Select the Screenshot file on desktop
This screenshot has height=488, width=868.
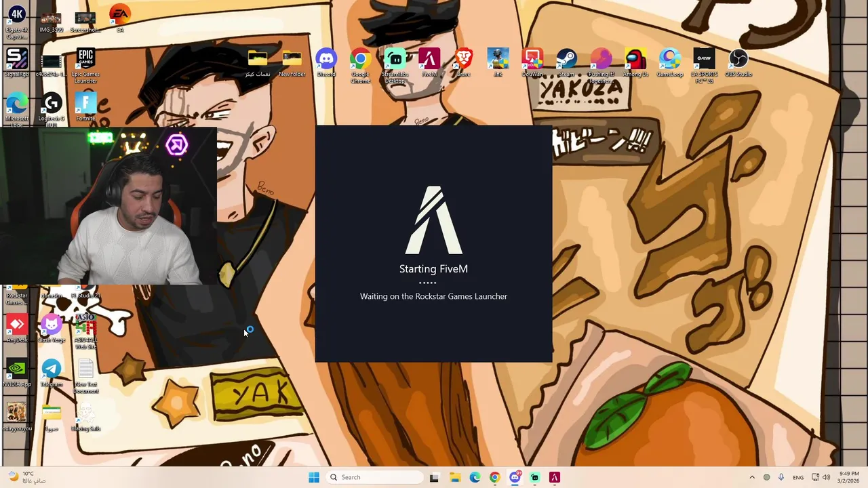(85, 22)
